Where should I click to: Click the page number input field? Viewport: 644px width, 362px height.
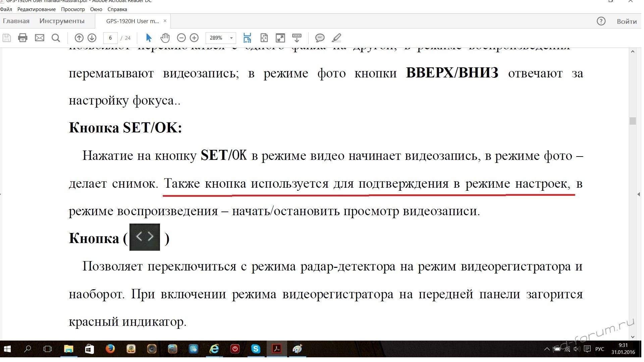coord(110,38)
